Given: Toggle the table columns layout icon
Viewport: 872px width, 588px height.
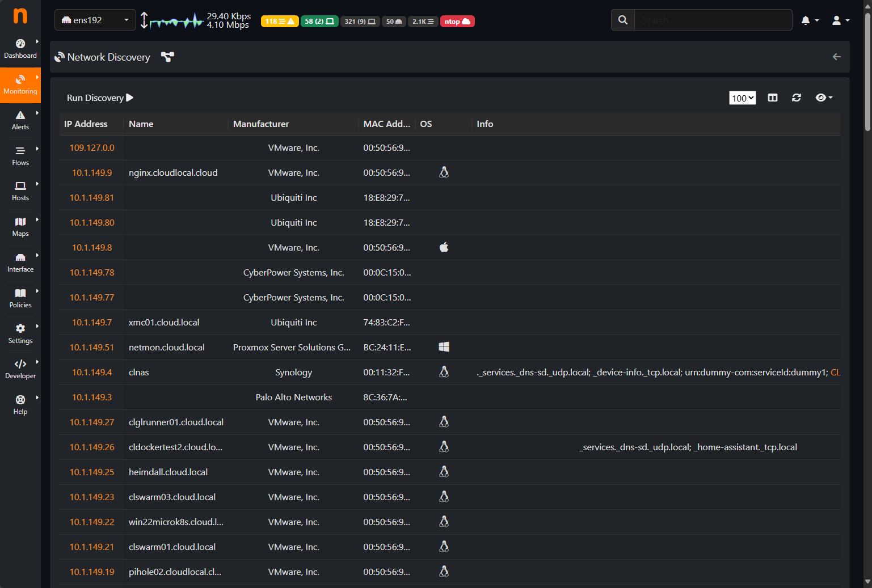Looking at the screenshot, I should [x=773, y=98].
